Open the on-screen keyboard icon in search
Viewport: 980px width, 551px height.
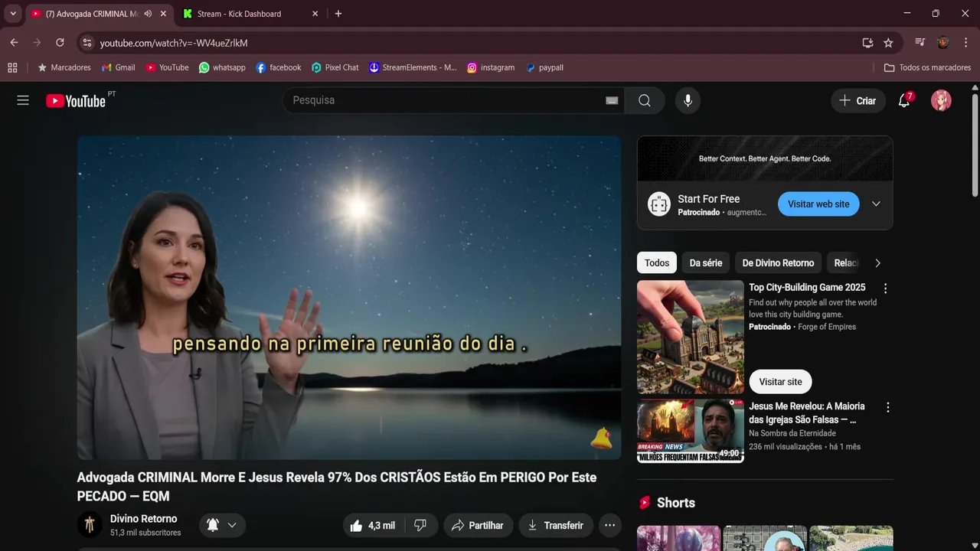(x=612, y=100)
